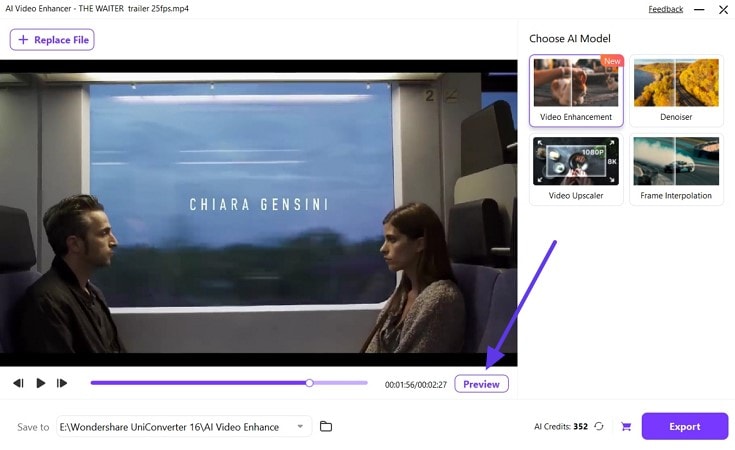
Task: Expand the Save to path dropdown
Action: pos(300,426)
